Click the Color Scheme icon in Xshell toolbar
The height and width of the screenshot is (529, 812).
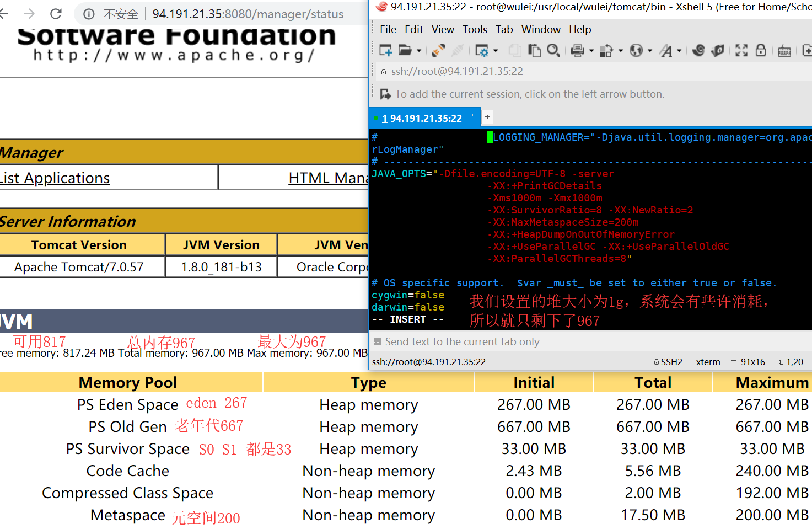pos(606,51)
